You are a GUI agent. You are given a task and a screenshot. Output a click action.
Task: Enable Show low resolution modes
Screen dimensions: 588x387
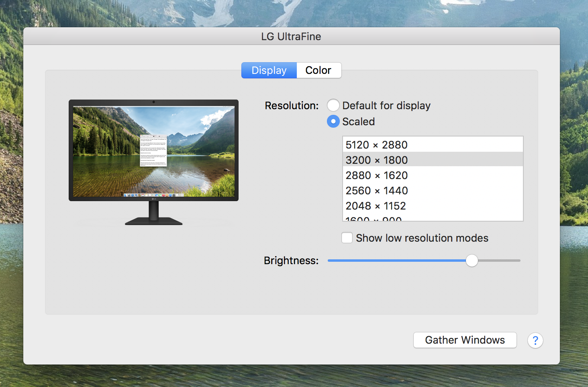[x=347, y=238]
